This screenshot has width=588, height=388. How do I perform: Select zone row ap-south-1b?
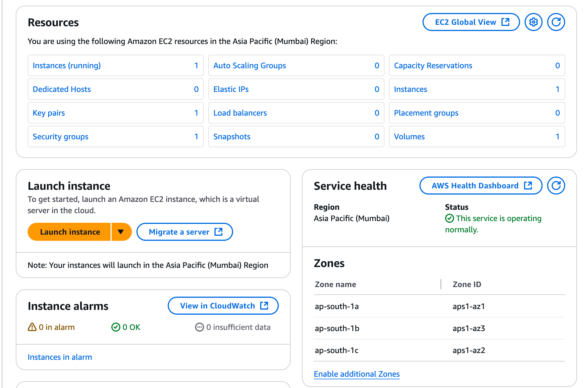click(x=439, y=328)
